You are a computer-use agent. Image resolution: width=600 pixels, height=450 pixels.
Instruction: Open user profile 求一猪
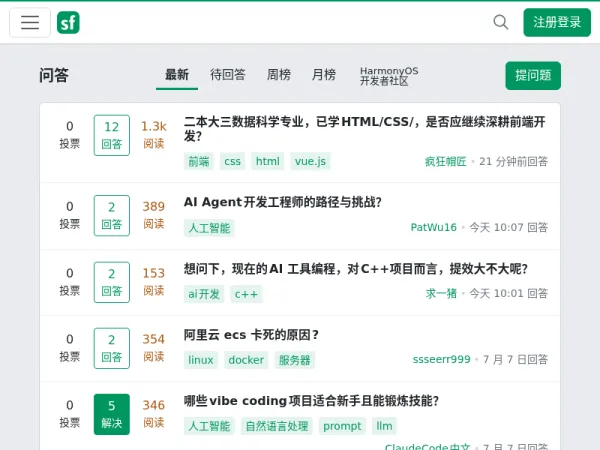[441, 293]
